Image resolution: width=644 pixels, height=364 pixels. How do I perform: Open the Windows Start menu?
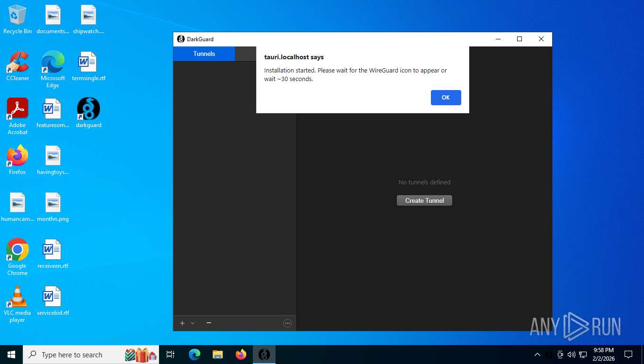click(11, 355)
